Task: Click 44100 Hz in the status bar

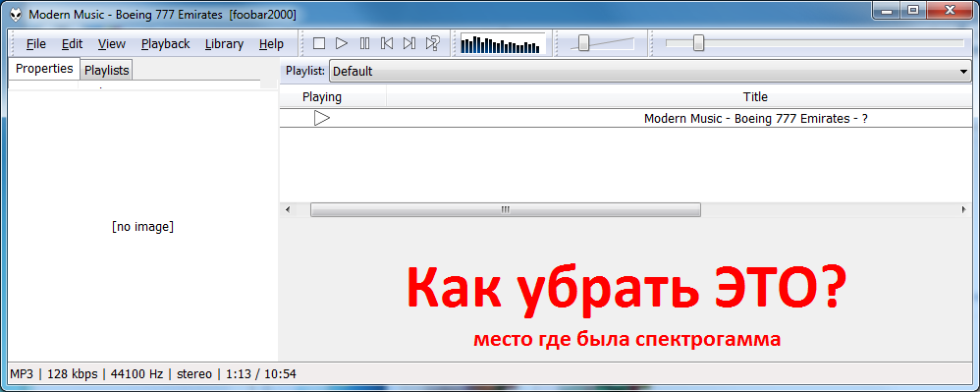Action: tap(136, 374)
